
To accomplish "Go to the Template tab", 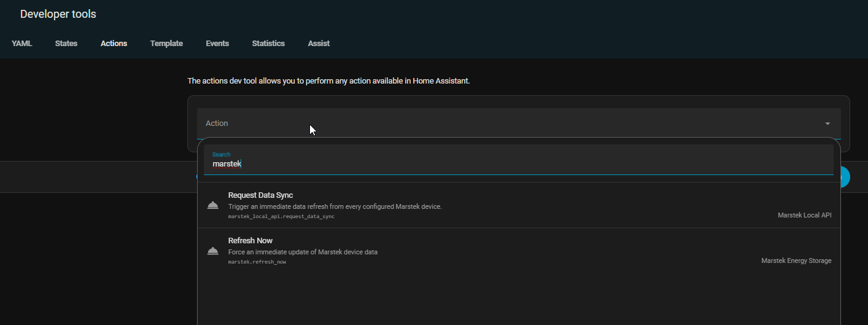I will tap(166, 44).
